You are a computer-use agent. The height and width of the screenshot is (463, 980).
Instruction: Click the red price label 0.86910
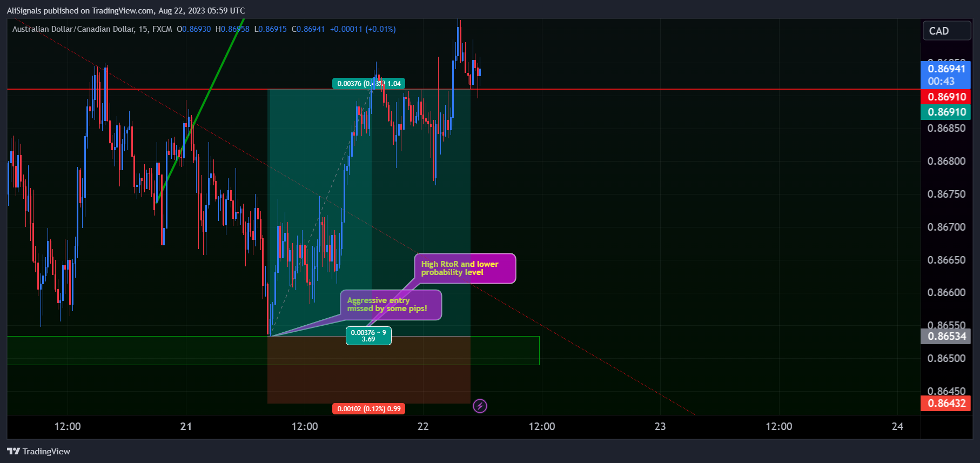946,97
